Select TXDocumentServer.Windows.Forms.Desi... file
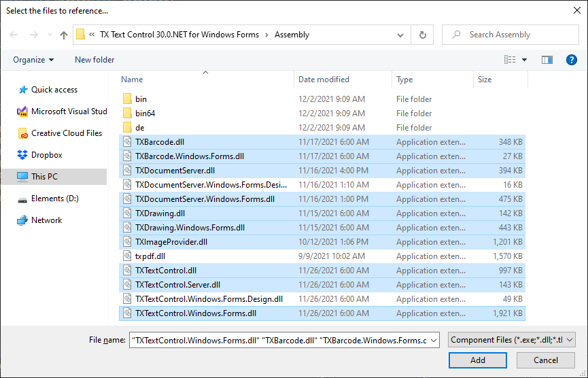This screenshot has width=588, height=378. coord(322,185)
